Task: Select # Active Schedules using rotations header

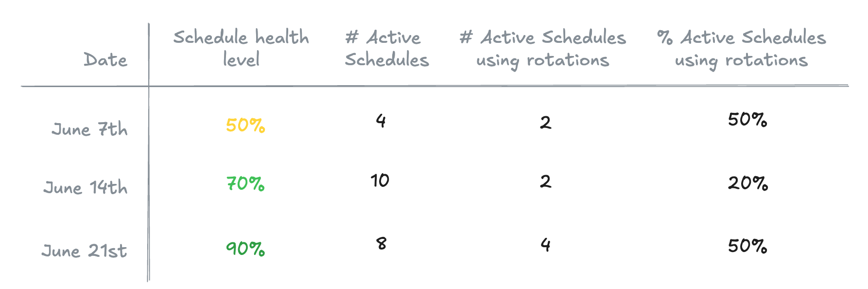Action: coord(543,49)
